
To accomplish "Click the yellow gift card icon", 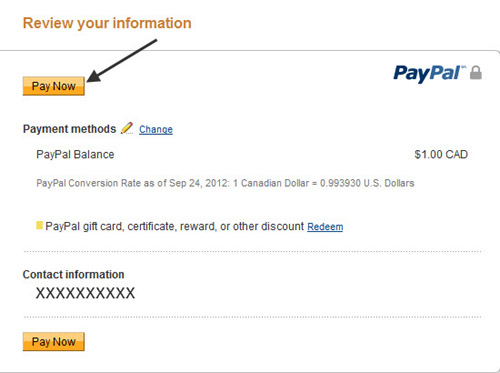I will [x=39, y=225].
